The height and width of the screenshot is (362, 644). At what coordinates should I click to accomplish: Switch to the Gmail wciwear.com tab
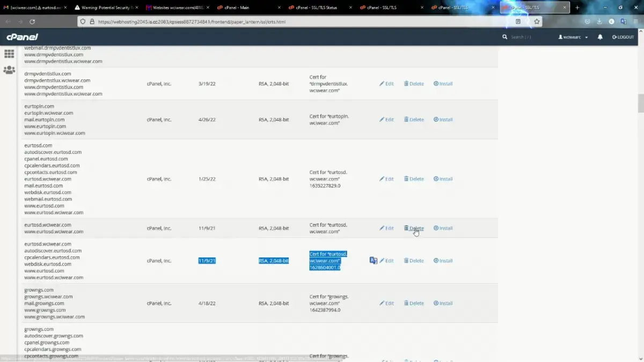(35, 8)
